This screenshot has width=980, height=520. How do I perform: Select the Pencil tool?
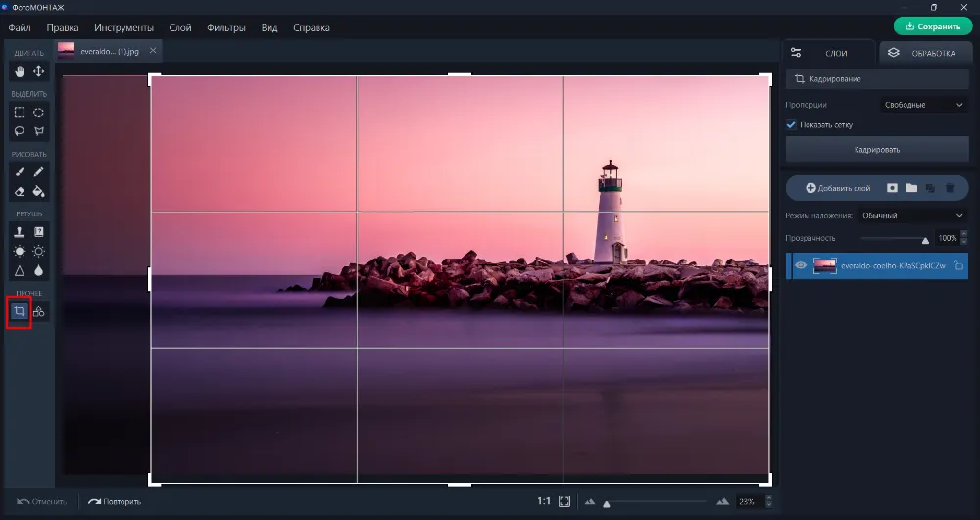tap(39, 172)
